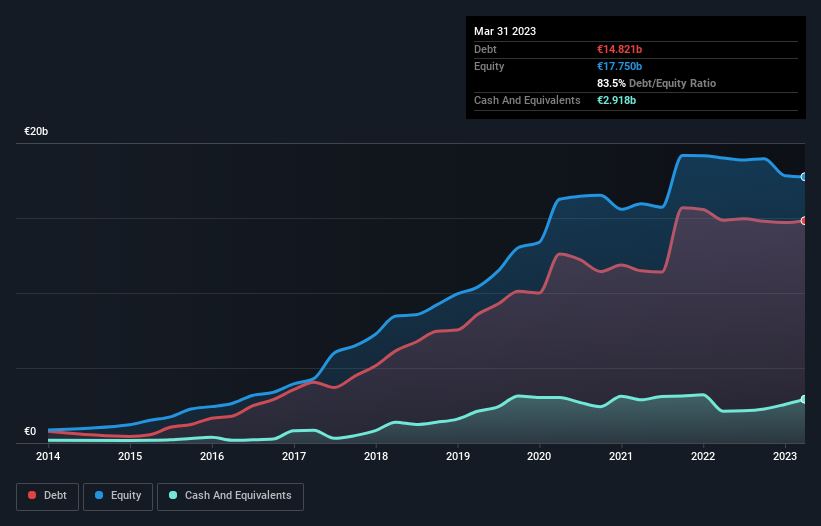Click the 2016 x-axis label
Viewport: 821px width, 526px height.
[212, 456]
